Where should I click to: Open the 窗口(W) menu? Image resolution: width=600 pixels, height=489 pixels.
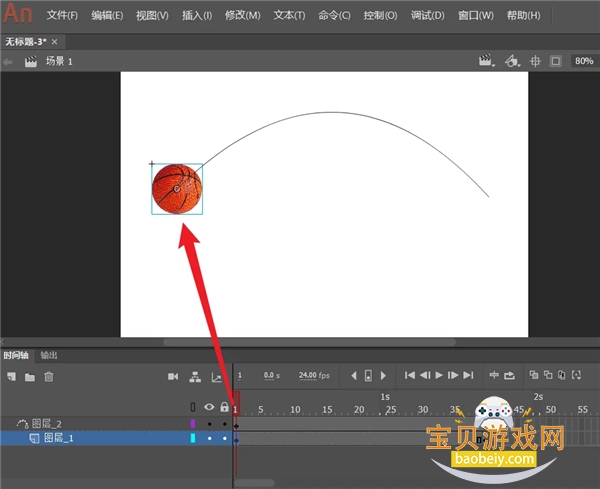click(x=476, y=15)
